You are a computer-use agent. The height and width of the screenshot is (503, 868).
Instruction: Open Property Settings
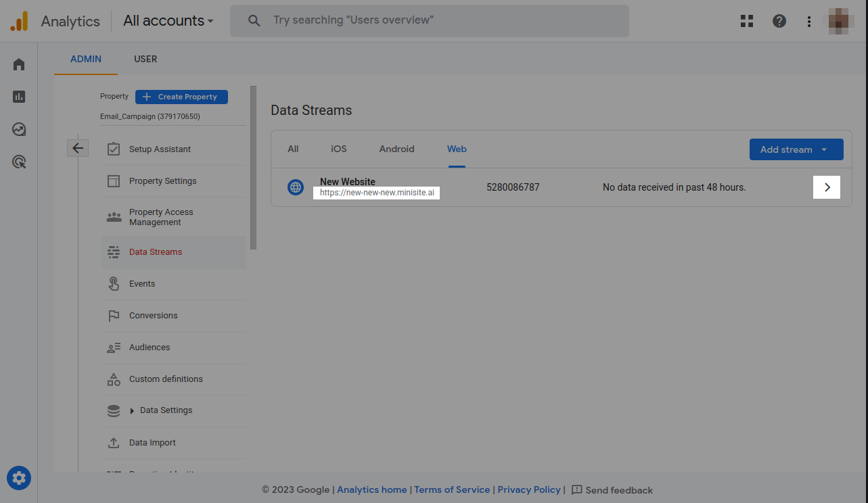tap(163, 181)
